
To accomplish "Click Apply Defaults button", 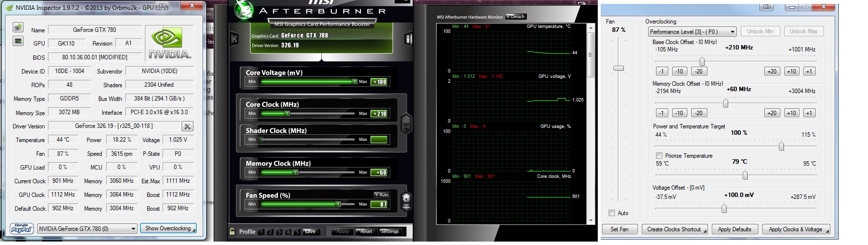I will click(734, 229).
